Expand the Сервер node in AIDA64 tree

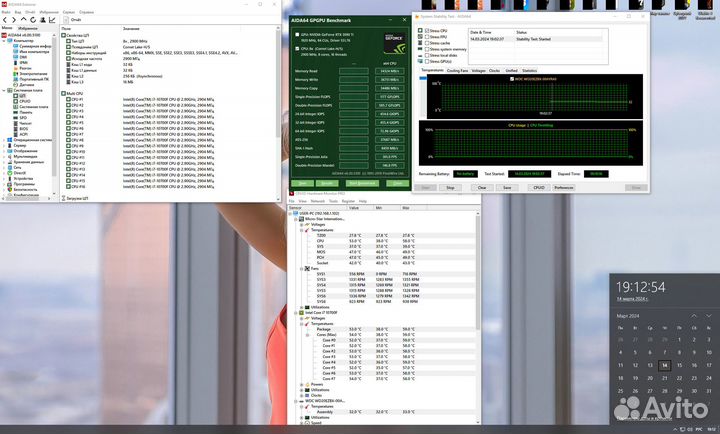coord(4,145)
